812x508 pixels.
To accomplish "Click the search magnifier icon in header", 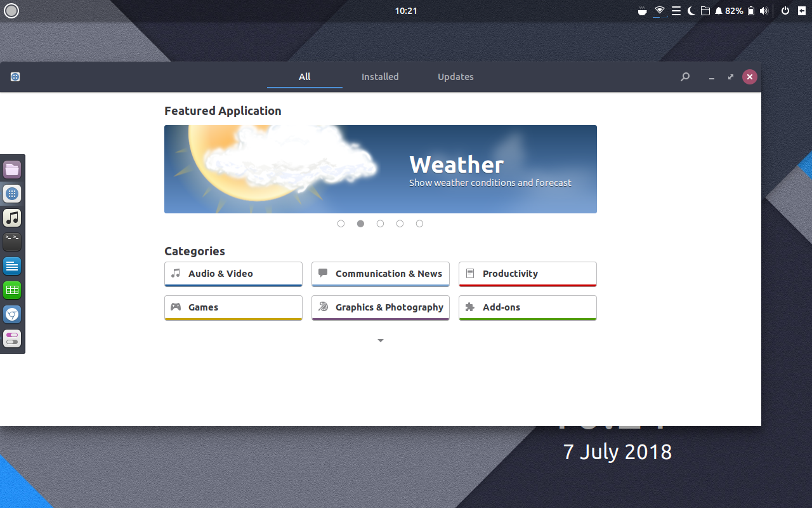I will 685,77.
